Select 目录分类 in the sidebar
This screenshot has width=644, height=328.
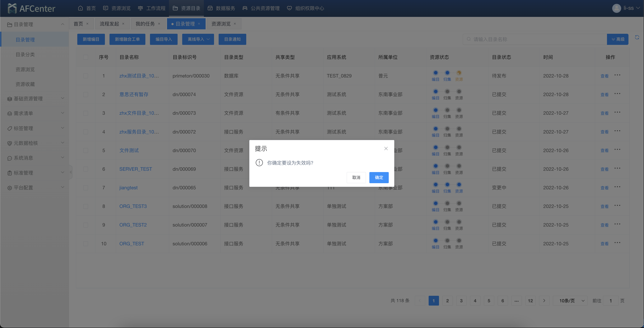click(25, 54)
